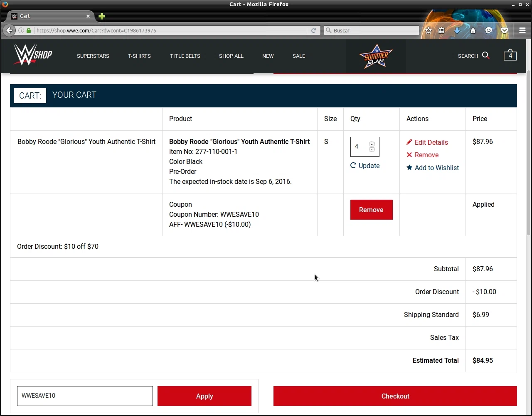Click the coupon code input field
Image resolution: width=532 pixels, height=416 pixels.
click(x=85, y=396)
